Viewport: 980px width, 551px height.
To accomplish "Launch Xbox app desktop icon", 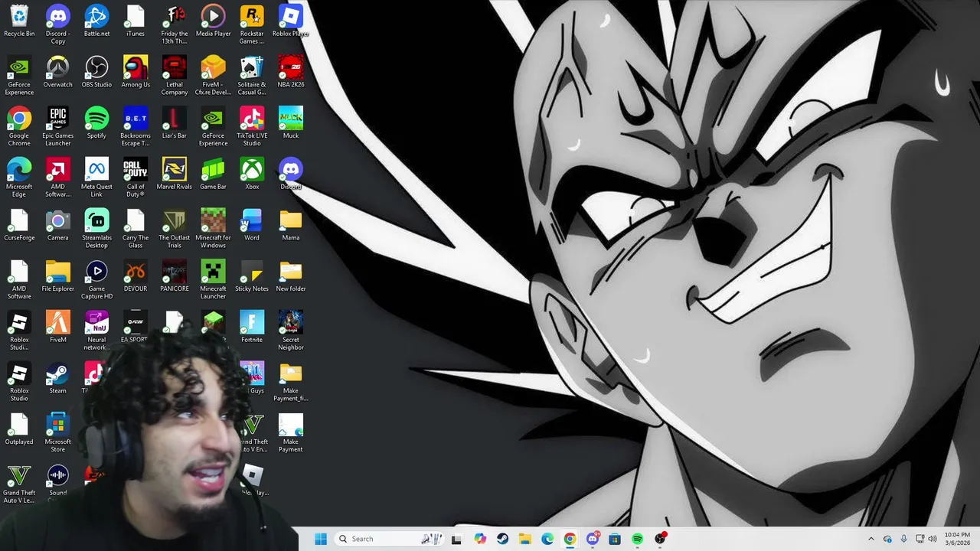I will coord(252,174).
